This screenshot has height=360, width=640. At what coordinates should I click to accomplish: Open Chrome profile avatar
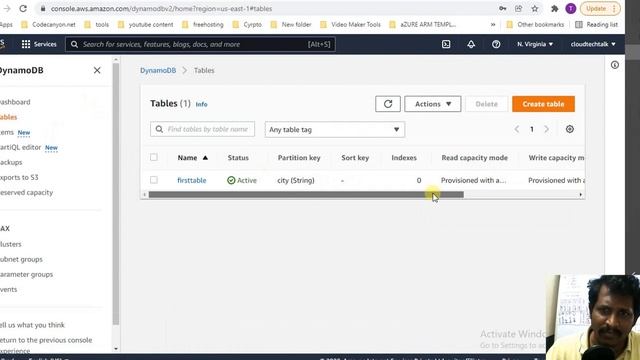pyautogui.click(x=571, y=9)
